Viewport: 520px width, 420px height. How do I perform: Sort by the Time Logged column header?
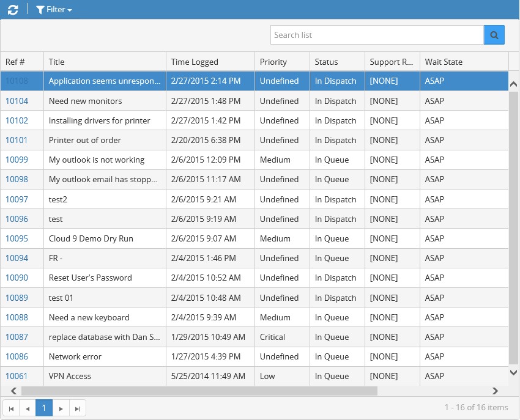[195, 62]
